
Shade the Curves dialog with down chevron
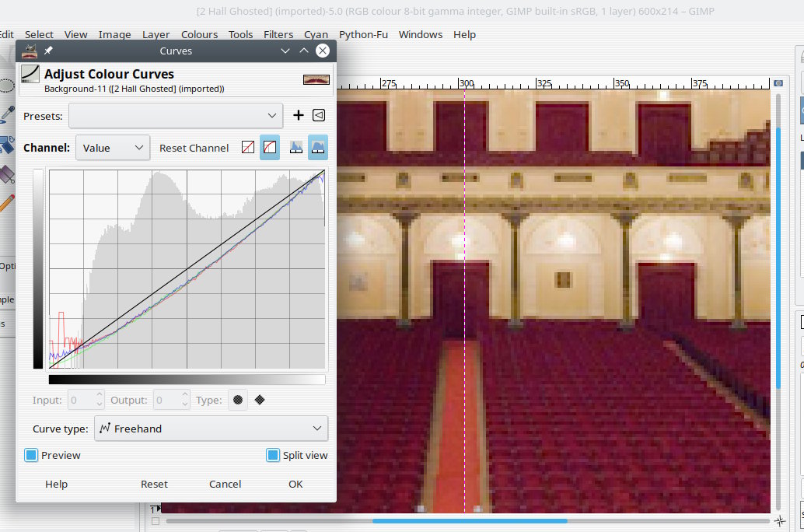click(x=285, y=51)
